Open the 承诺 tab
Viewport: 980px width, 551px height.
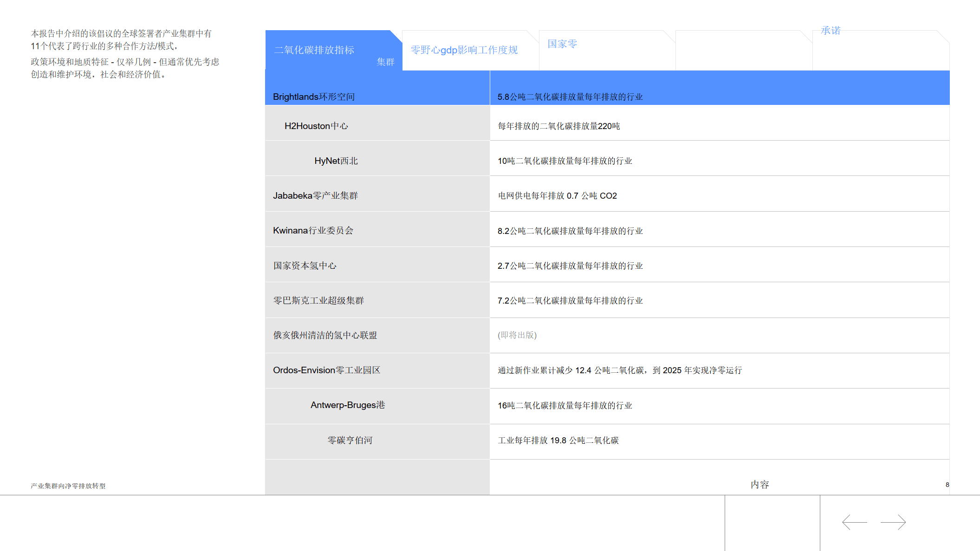tap(881, 50)
